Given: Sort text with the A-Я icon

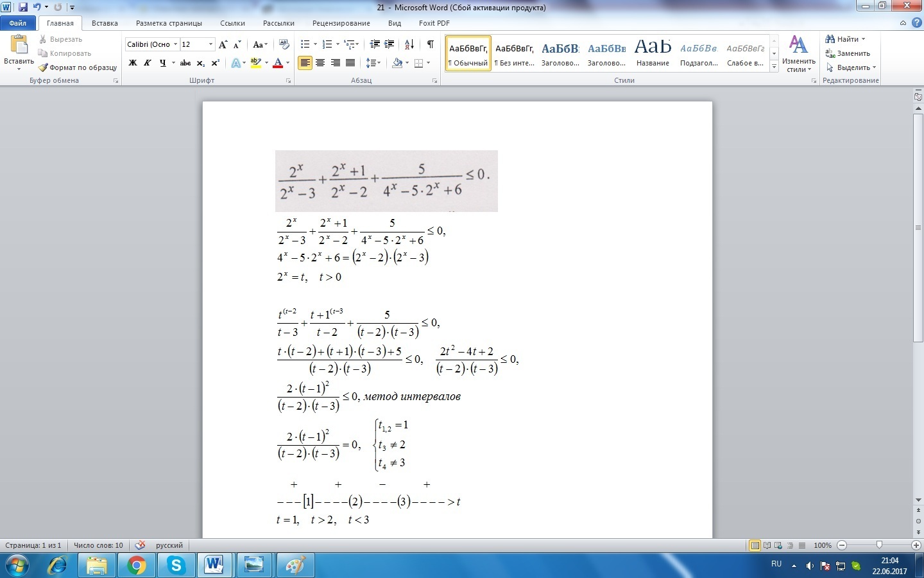Looking at the screenshot, I should pyautogui.click(x=409, y=44).
